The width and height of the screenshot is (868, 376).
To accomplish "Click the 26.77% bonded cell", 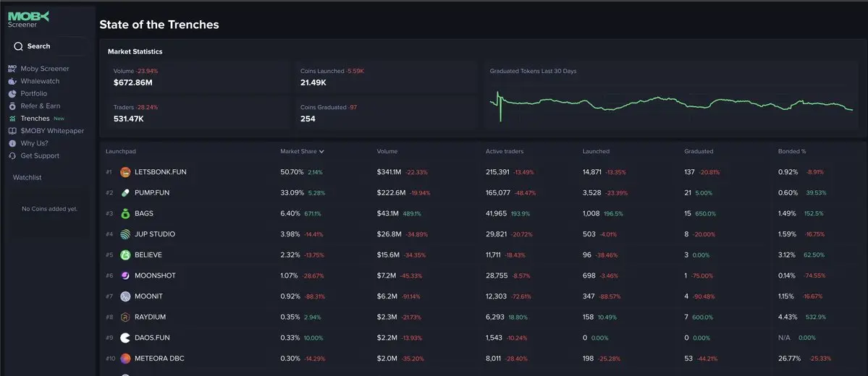I will 789,359.
